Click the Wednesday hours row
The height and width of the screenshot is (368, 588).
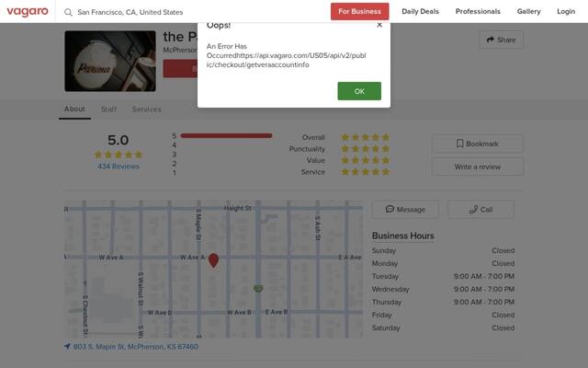[443, 289]
